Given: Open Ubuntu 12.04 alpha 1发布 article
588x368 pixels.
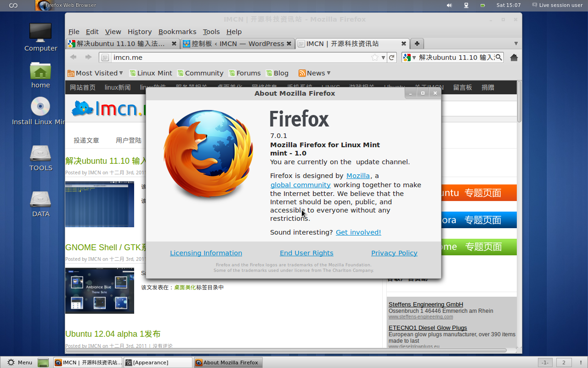Looking at the screenshot, I should (x=113, y=334).
